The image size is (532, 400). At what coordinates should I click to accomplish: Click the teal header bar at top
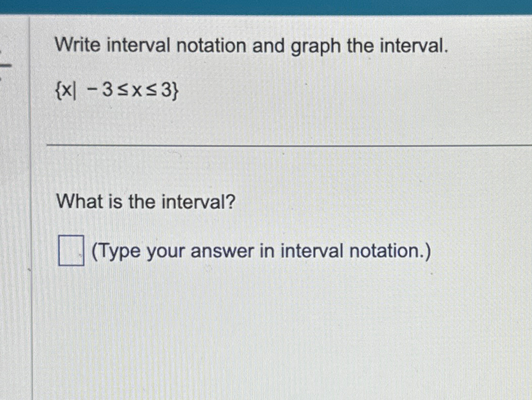click(x=266, y=7)
